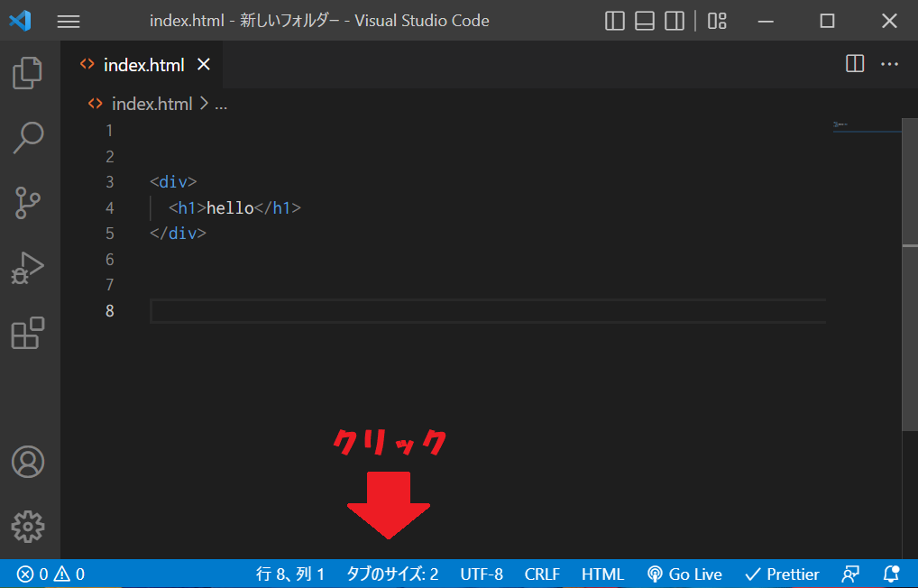Click the vertical editor scrollbar

910,275
